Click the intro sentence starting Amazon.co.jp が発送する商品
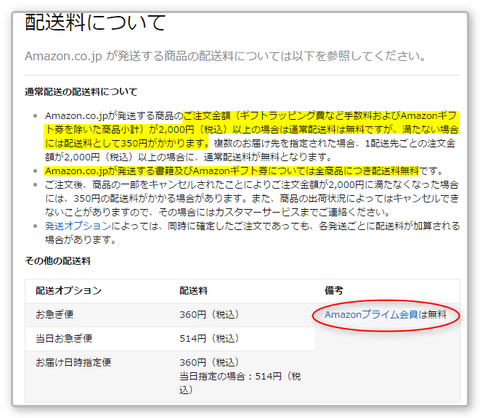The image size is (480, 418). coord(226,56)
